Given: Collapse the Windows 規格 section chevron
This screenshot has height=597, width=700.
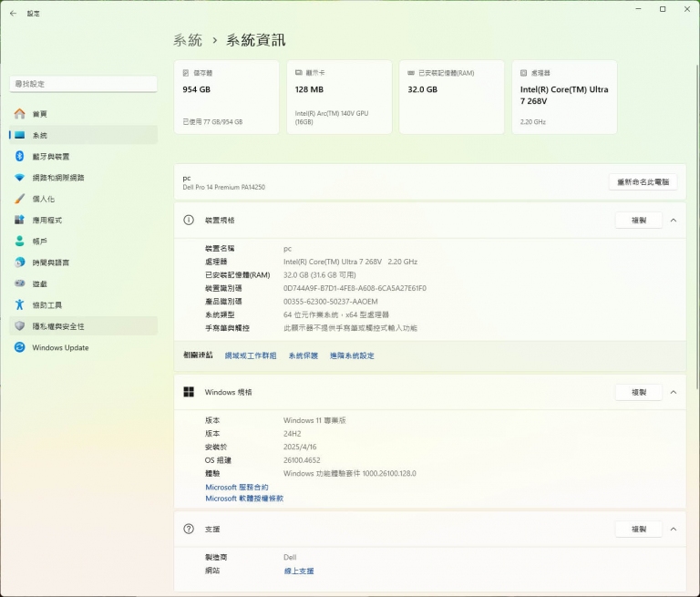Looking at the screenshot, I should 674,392.
